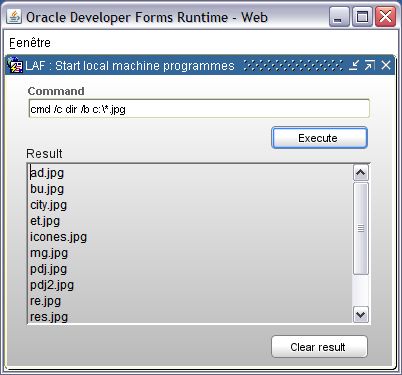Focus the Command input field

[x=199, y=109]
